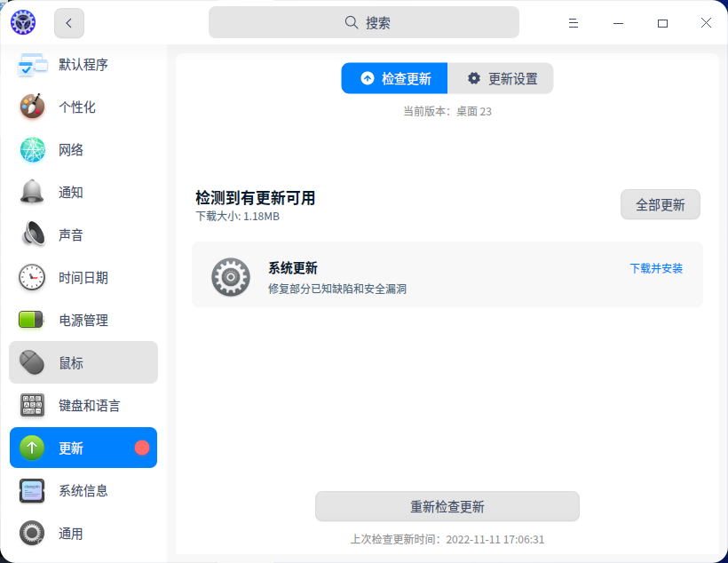The width and height of the screenshot is (728, 563).
Task: 打开键盘和语言设置
Action: [x=32, y=405]
